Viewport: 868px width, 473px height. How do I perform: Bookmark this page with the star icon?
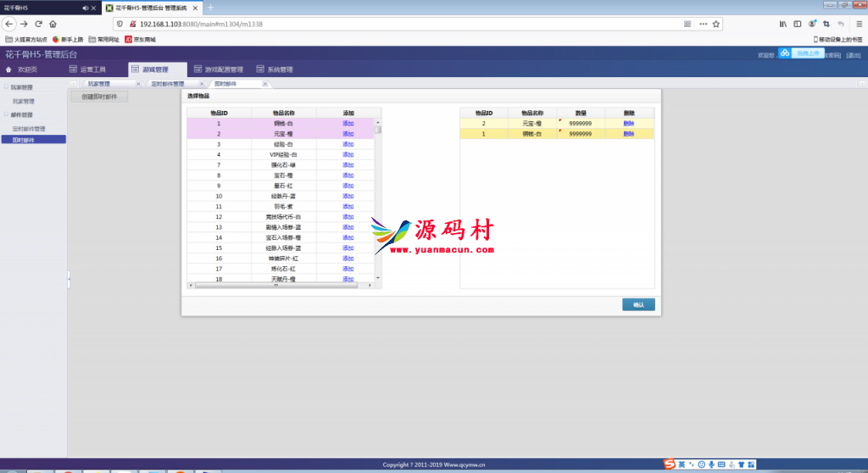click(x=716, y=24)
